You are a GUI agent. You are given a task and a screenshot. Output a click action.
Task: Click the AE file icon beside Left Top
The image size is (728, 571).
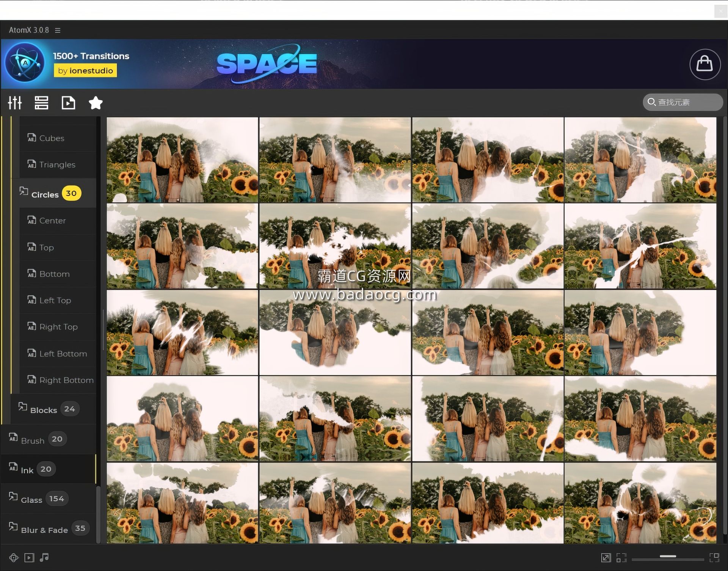point(32,300)
